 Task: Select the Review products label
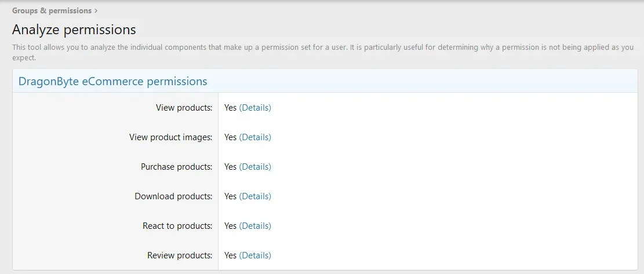pos(180,255)
